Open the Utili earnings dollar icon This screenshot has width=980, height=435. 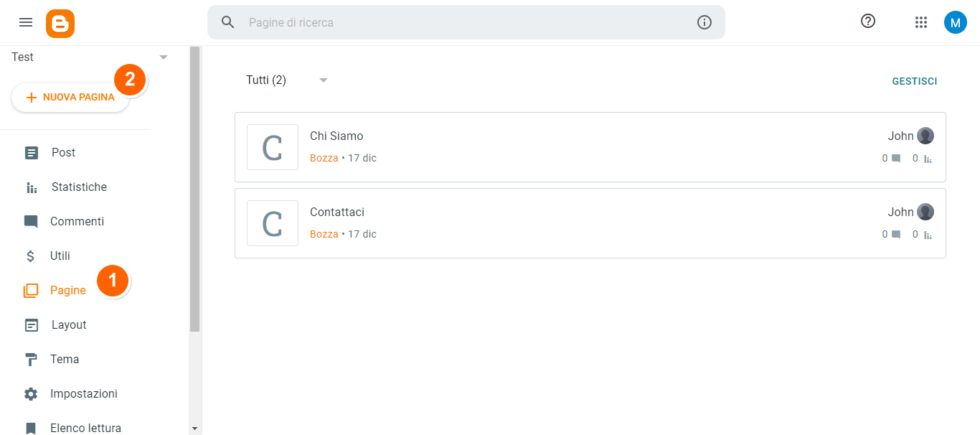(32, 256)
